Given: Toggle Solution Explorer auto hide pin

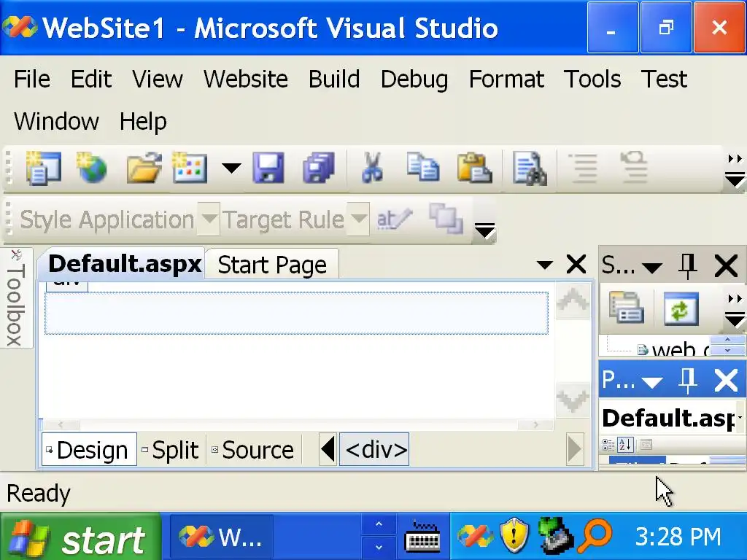Looking at the screenshot, I should tap(688, 265).
